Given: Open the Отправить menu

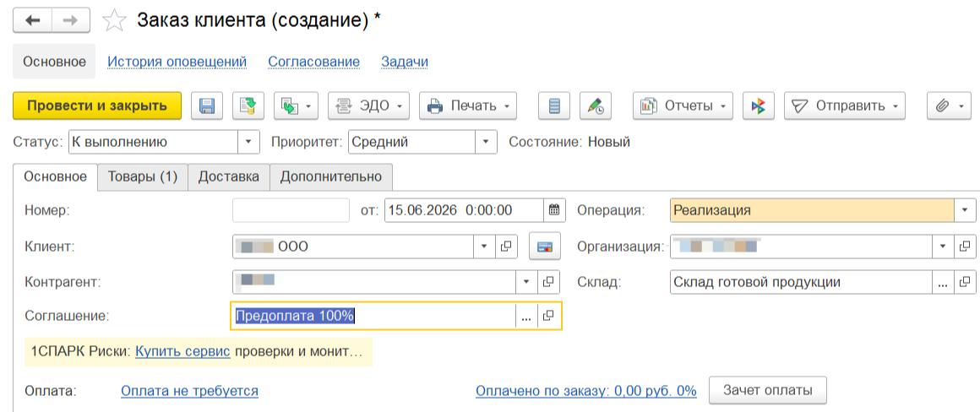Looking at the screenshot, I should [844, 106].
